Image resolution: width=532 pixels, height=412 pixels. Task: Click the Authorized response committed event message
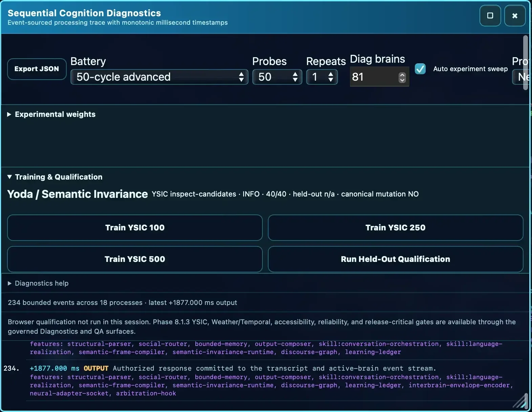pyautogui.click(x=274, y=368)
